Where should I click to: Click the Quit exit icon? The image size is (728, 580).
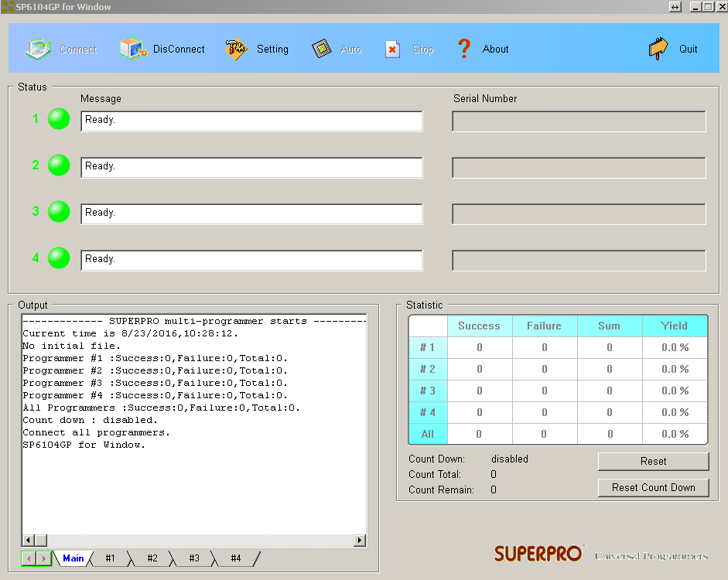tap(658, 49)
